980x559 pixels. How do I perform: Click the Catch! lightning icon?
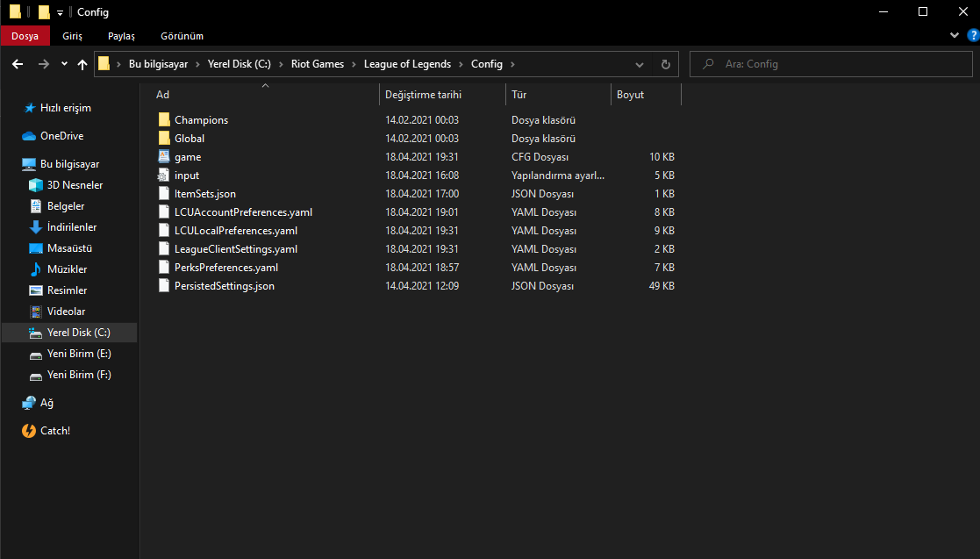(29, 431)
